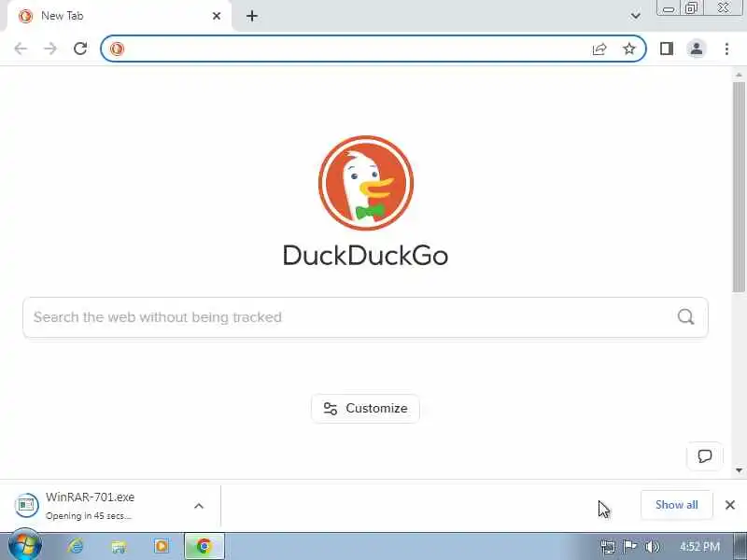Bookmark this tab with the star icon
The width and height of the screenshot is (747, 560).
coord(629,49)
